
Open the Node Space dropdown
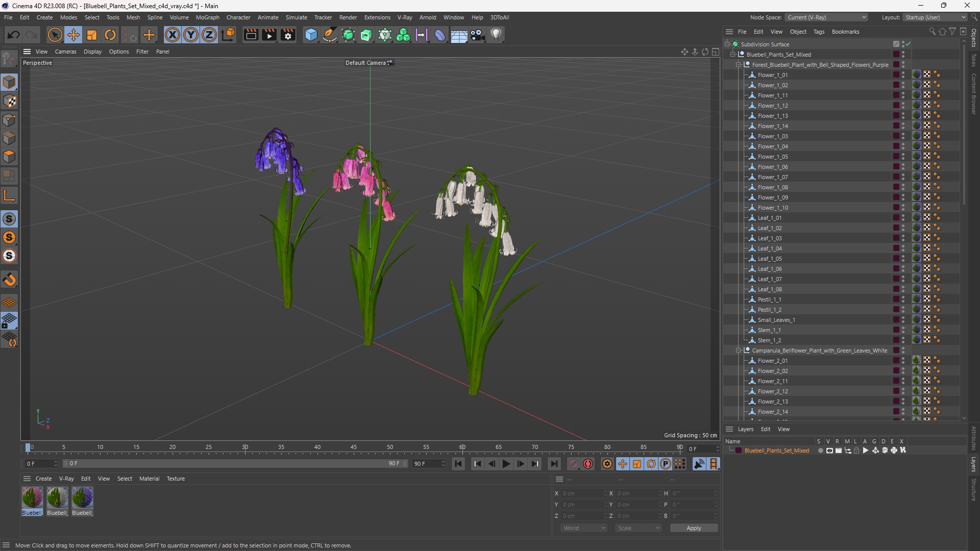coord(826,17)
